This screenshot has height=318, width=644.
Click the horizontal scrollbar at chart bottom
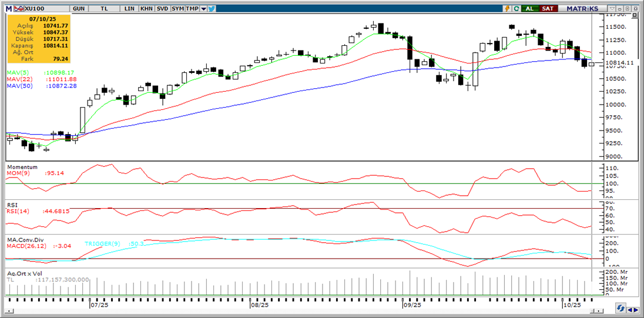(294, 314)
